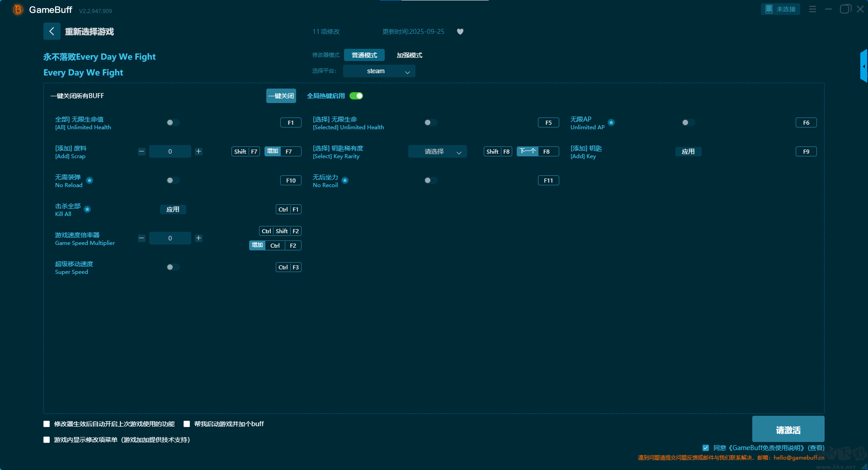Click the star icon beside No Recoil
Screen dimensions: 868x470
click(x=345, y=180)
